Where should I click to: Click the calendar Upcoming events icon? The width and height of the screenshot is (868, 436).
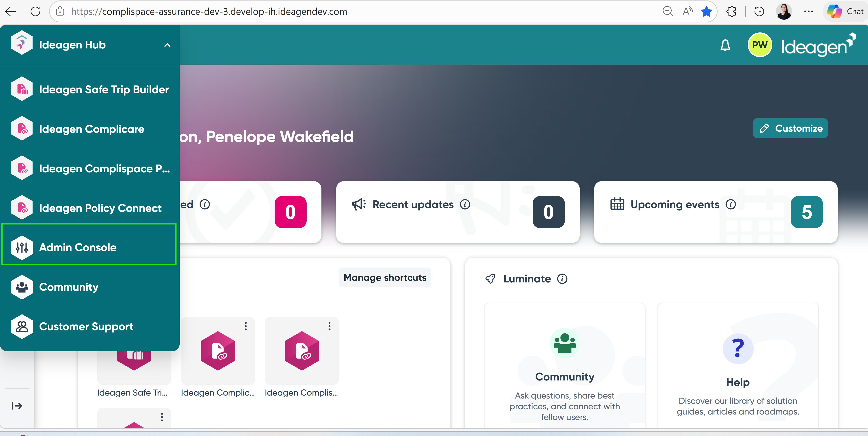tap(617, 204)
